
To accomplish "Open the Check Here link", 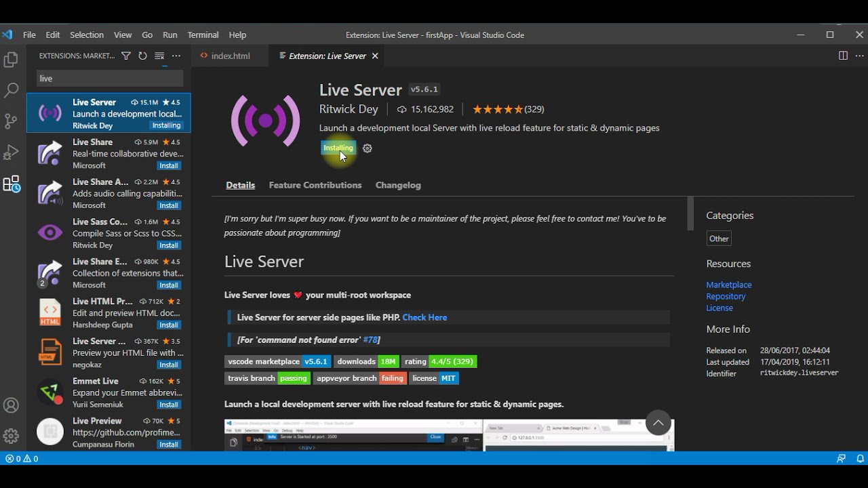I will (425, 317).
